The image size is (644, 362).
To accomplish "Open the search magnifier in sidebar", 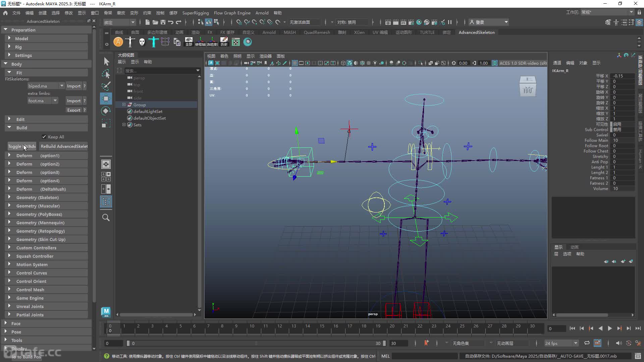I will click(106, 218).
